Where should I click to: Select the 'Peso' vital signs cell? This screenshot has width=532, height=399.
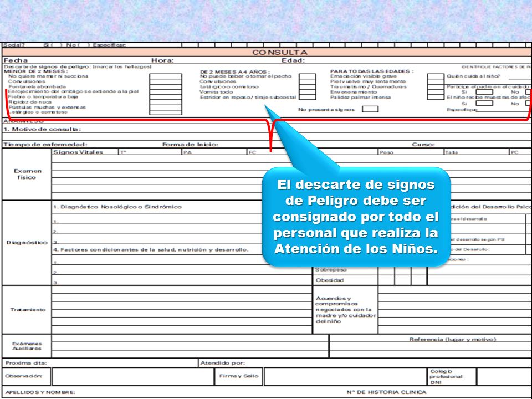(x=411, y=152)
